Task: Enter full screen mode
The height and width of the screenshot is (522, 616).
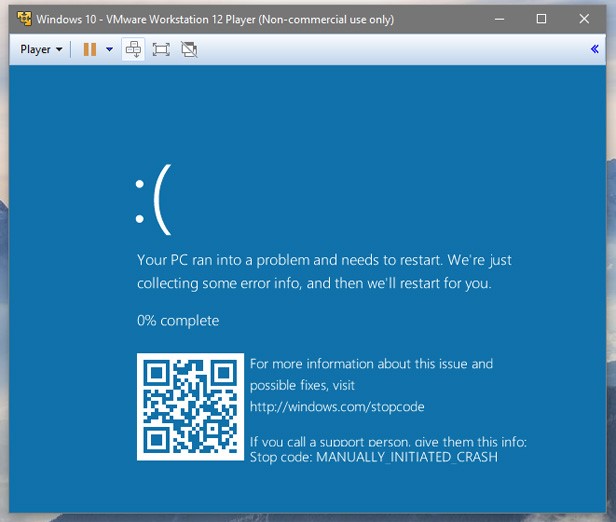Action: [161, 49]
